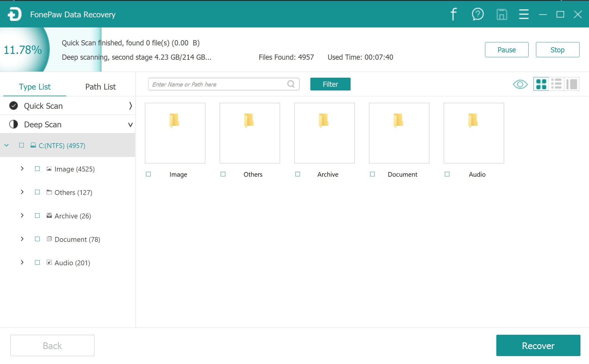Expand the Others (127) tree node

click(x=22, y=192)
